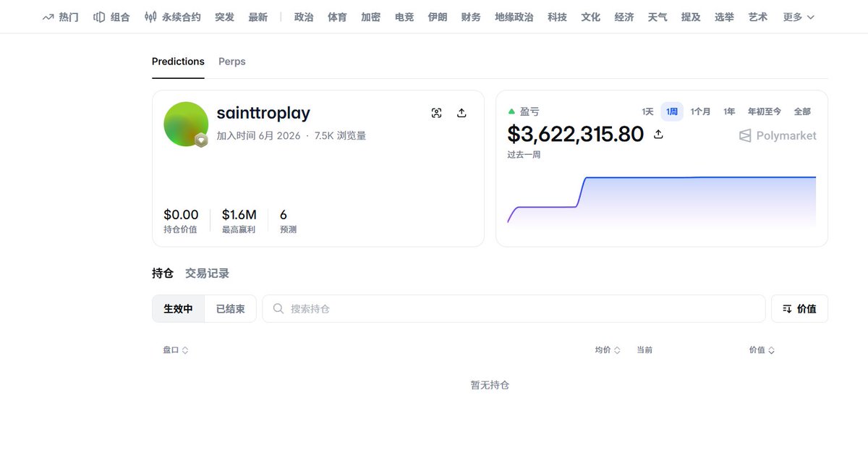The image size is (868, 474).
Task: Select the 1个月 time range
Action: [x=700, y=111]
